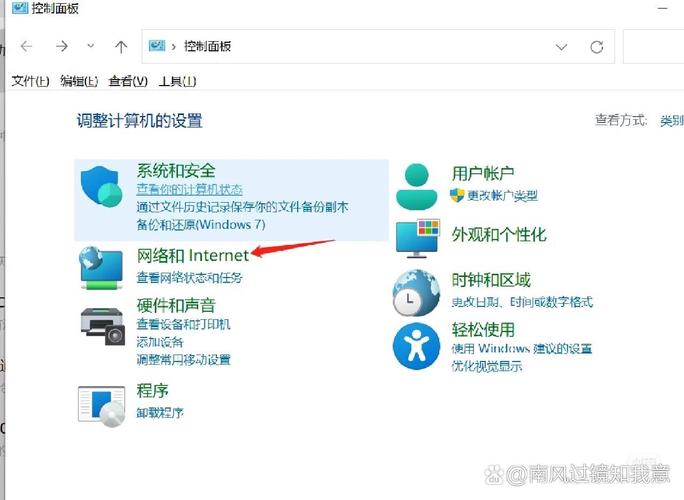Image resolution: width=684 pixels, height=500 pixels.
Task: Open the 时钟和区域 category
Action: (491, 280)
